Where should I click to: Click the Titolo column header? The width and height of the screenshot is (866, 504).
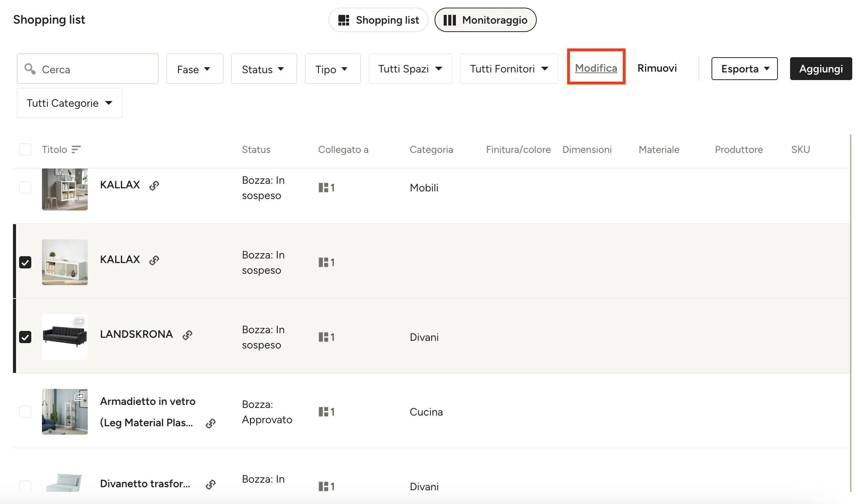click(x=55, y=149)
